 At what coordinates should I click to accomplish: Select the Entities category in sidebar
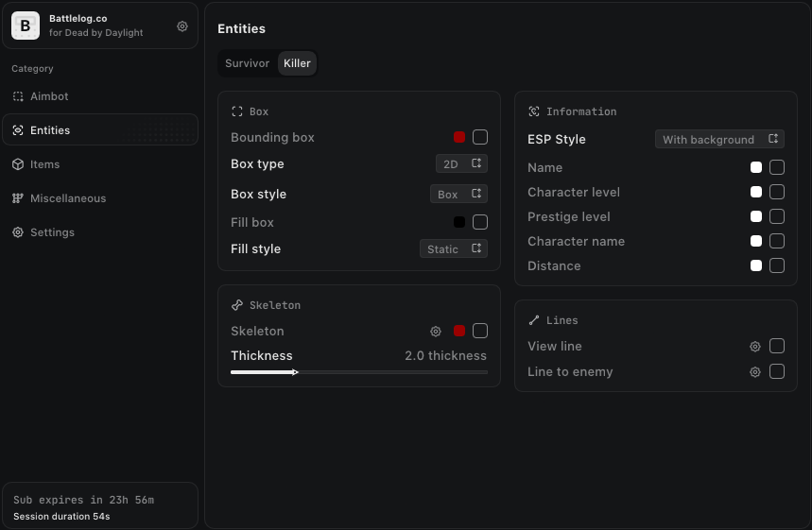click(100, 130)
